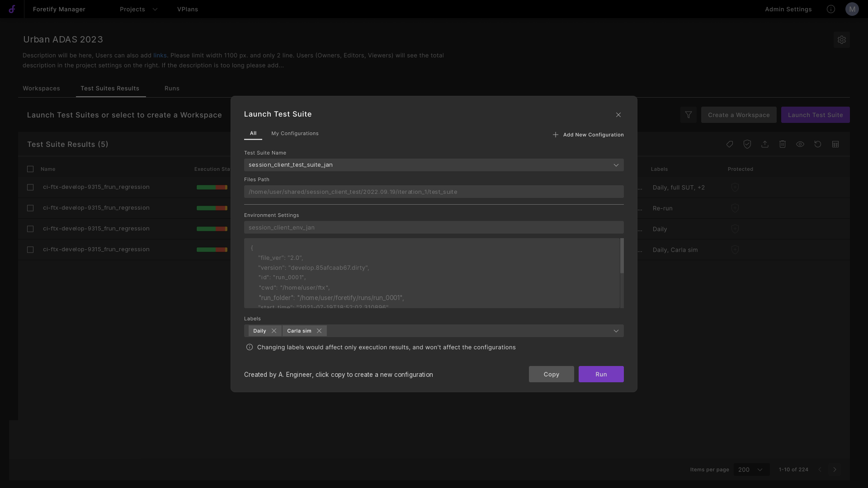Go to next results page arrow

[835, 469]
